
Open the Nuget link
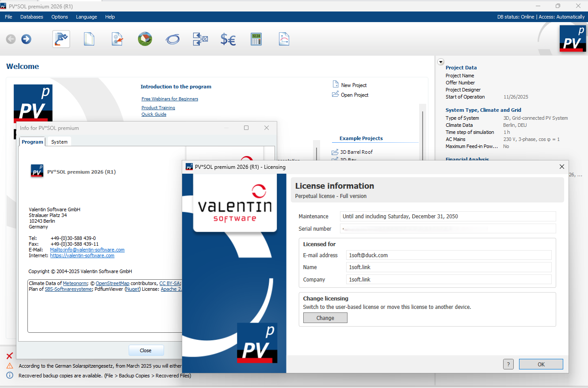pyautogui.click(x=132, y=289)
